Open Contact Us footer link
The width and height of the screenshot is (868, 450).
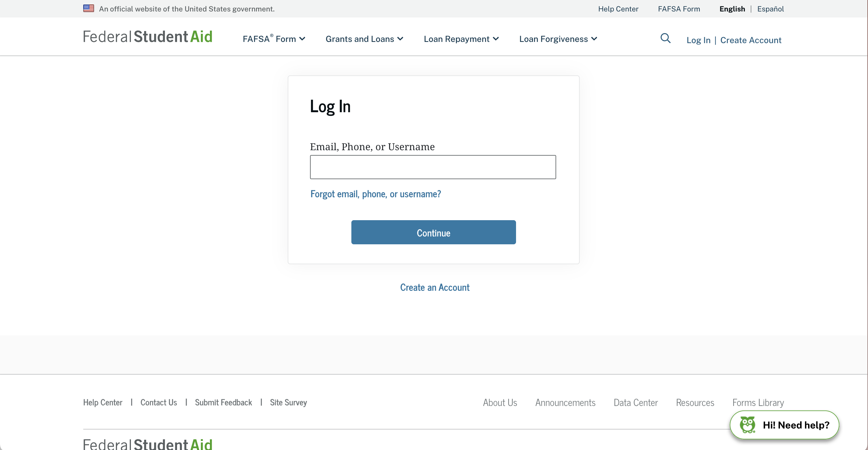pyautogui.click(x=158, y=402)
